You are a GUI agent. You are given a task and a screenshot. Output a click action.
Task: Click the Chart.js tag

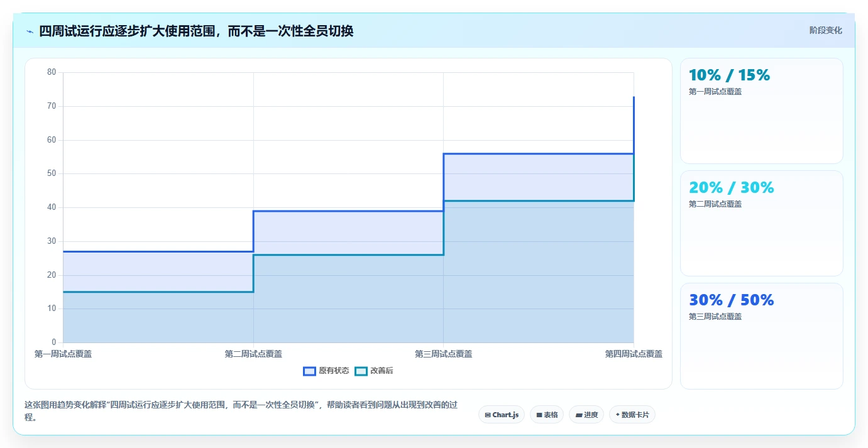(x=502, y=415)
